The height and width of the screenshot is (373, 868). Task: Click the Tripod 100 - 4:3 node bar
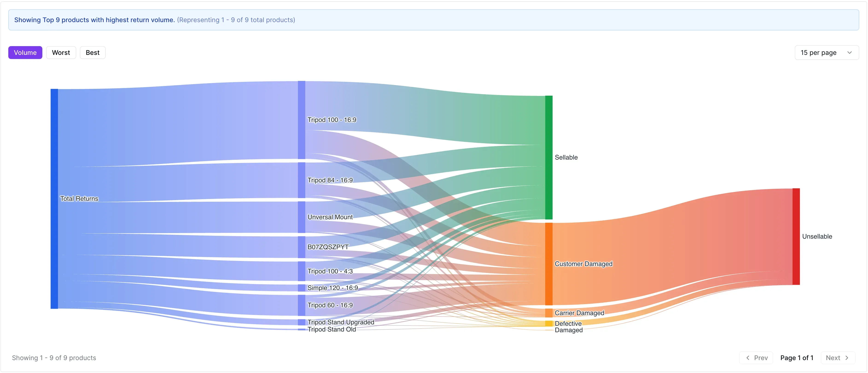pyautogui.click(x=302, y=271)
